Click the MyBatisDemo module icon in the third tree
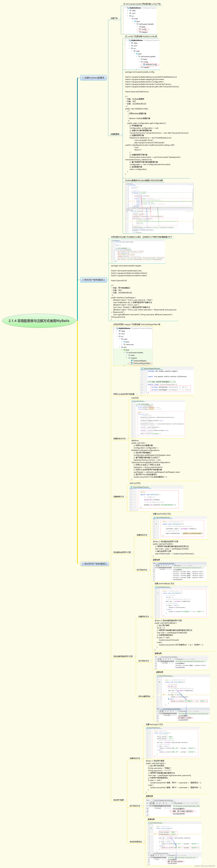217x868 pixels. point(117,328)
